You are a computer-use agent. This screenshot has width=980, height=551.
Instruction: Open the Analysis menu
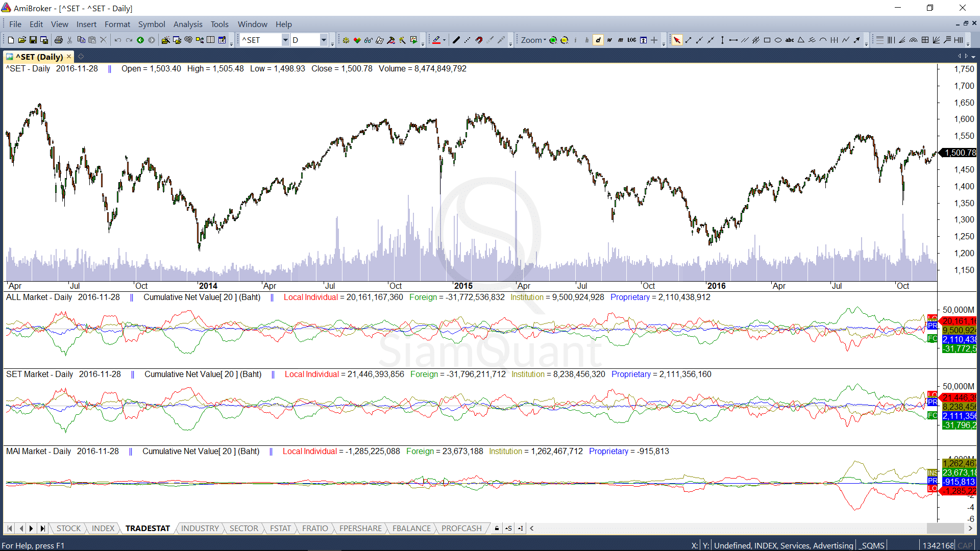click(187, 24)
